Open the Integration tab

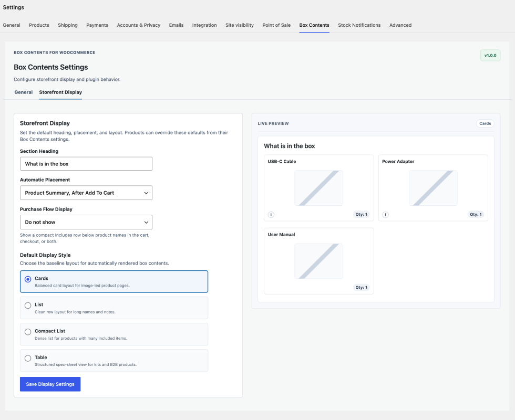(x=204, y=25)
